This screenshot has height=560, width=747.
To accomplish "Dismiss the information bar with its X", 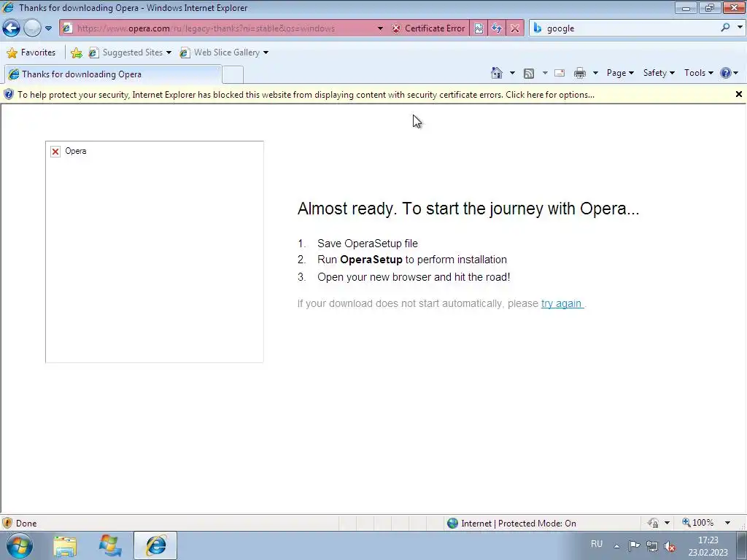I will click(x=739, y=94).
